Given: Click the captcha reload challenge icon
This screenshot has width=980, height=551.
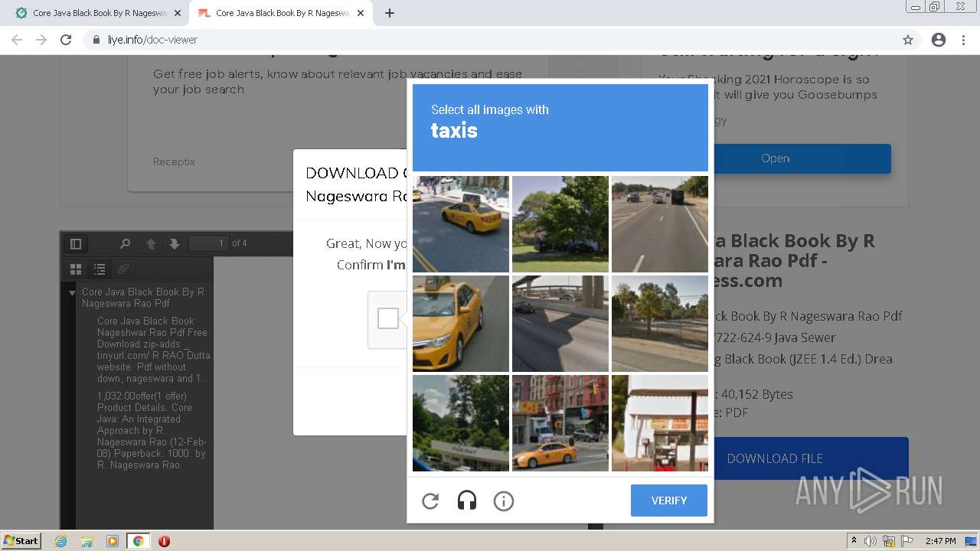Looking at the screenshot, I should tap(430, 500).
